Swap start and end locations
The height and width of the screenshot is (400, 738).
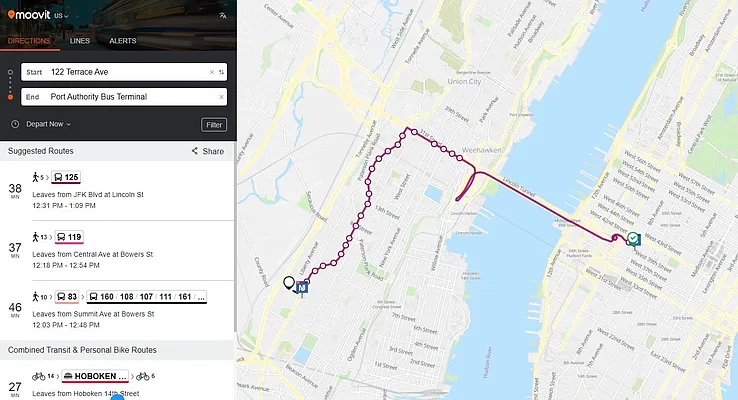[221, 72]
